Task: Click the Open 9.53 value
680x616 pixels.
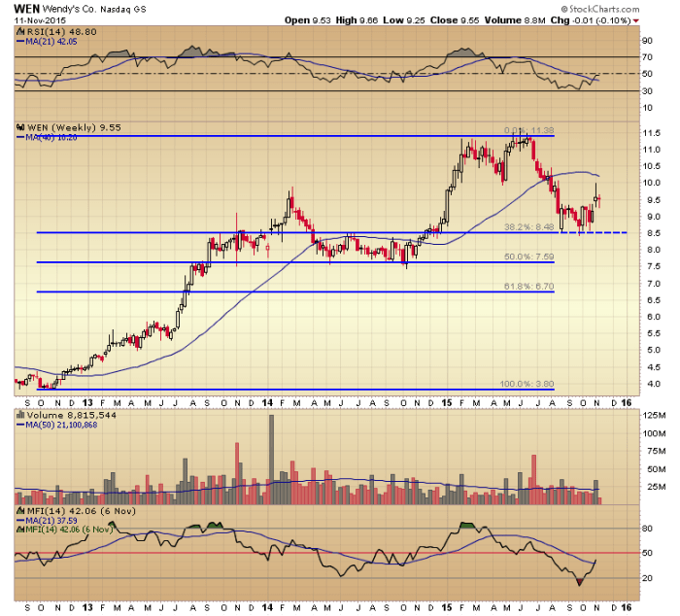Action: point(308,20)
